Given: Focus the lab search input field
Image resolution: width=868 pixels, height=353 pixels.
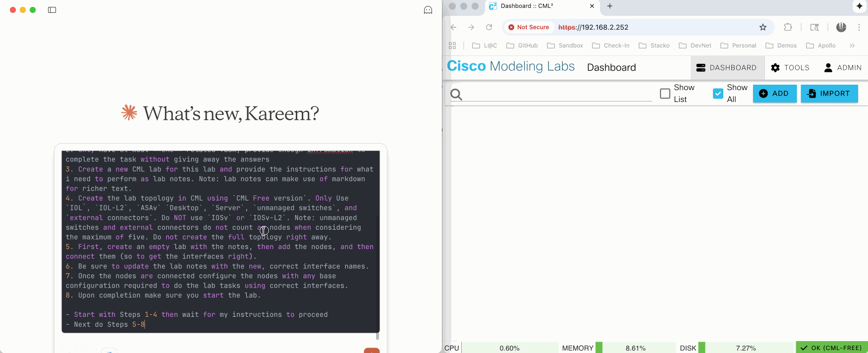Looking at the screenshot, I should click(559, 94).
